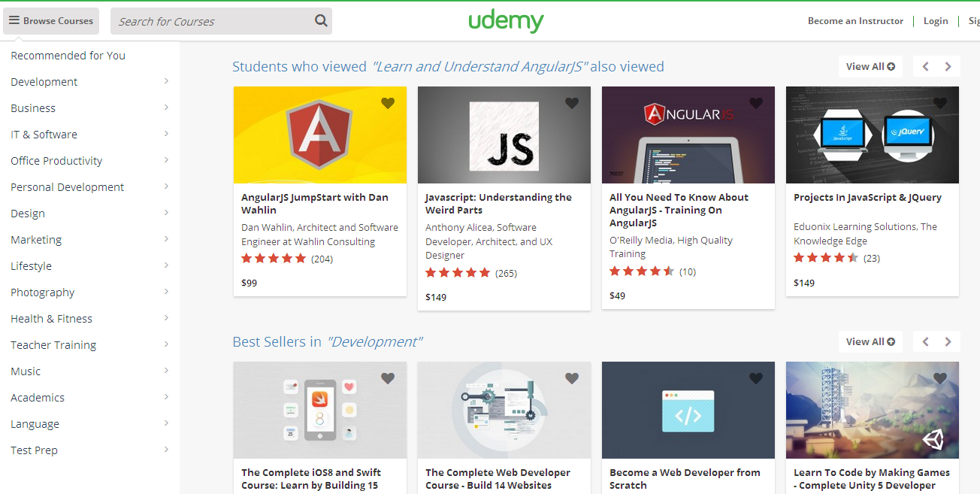Select Health & Fitness category
This screenshot has width=980, height=494.
tap(51, 319)
